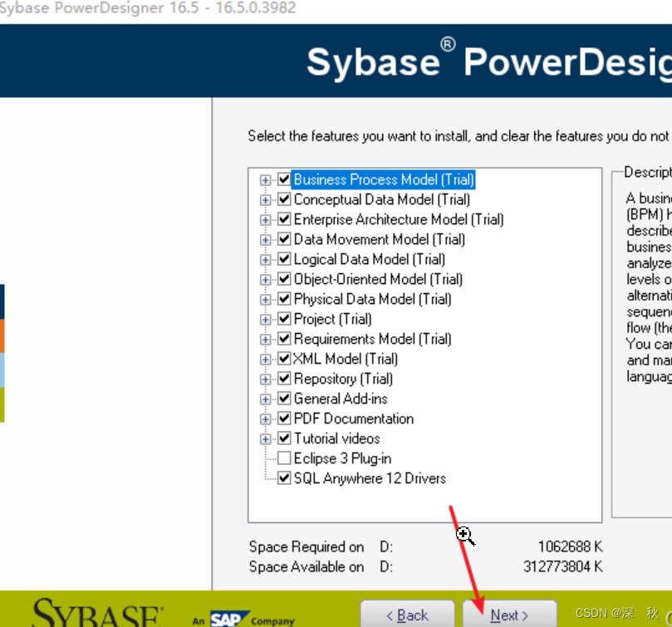Uncheck Physical Data Model (Trial) checkbox
672x627 pixels.
pyautogui.click(x=284, y=299)
